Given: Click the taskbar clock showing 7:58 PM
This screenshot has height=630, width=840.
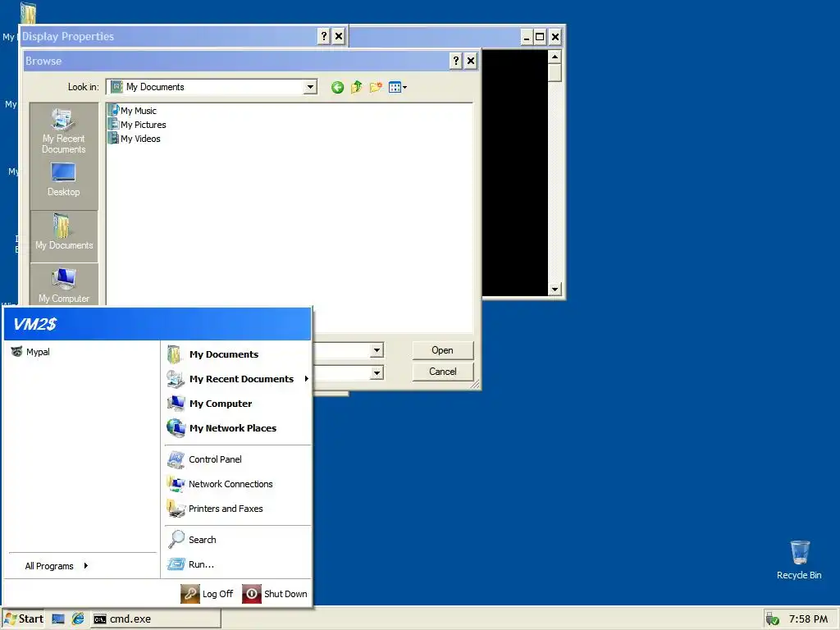Looking at the screenshot, I should 808,619.
